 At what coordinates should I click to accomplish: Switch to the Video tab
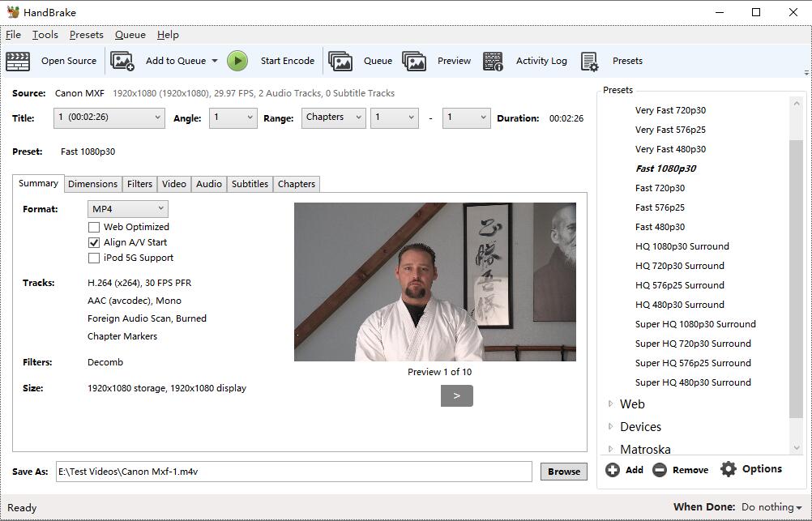174,184
